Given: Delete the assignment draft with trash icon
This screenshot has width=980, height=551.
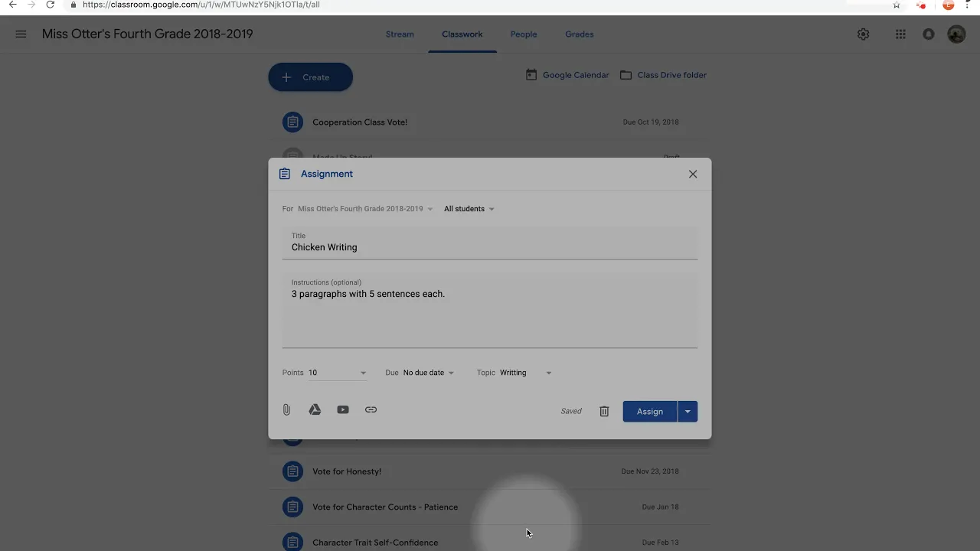Looking at the screenshot, I should (604, 411).
